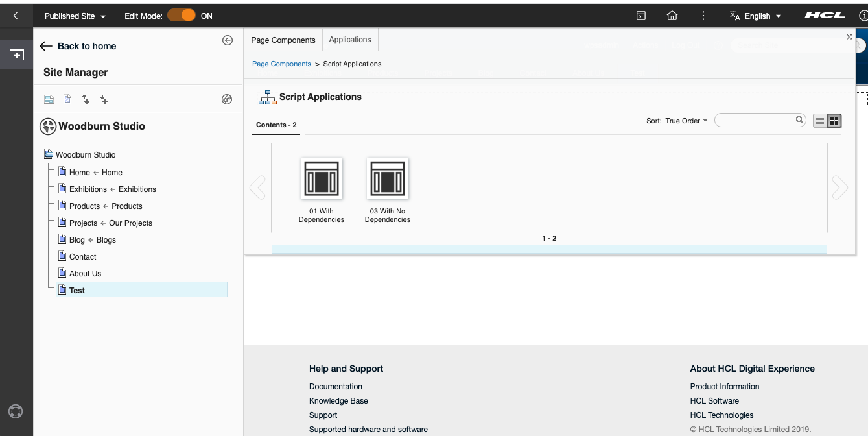Viewport: 868px width, 436px height.
Task: Select the Exhibitions page in site tree
Action: pos(88,189)
